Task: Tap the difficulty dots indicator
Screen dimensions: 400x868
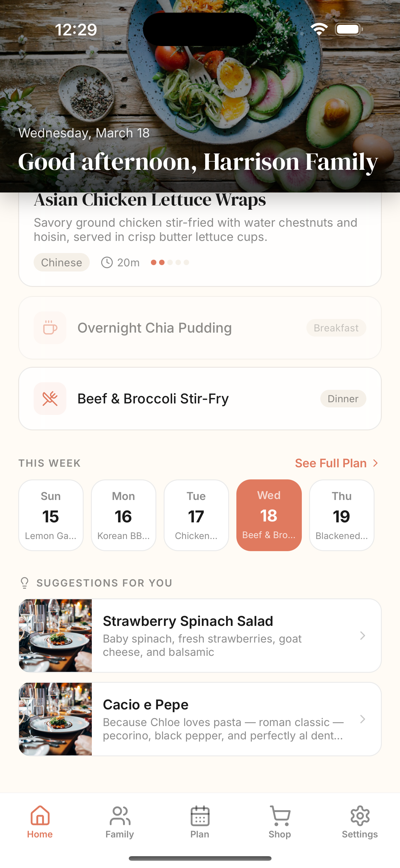Action: coord(170,262)
